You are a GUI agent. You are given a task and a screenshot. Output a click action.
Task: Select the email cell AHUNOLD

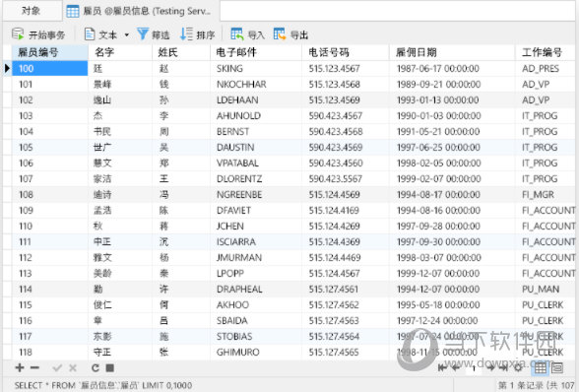point(256,115)
